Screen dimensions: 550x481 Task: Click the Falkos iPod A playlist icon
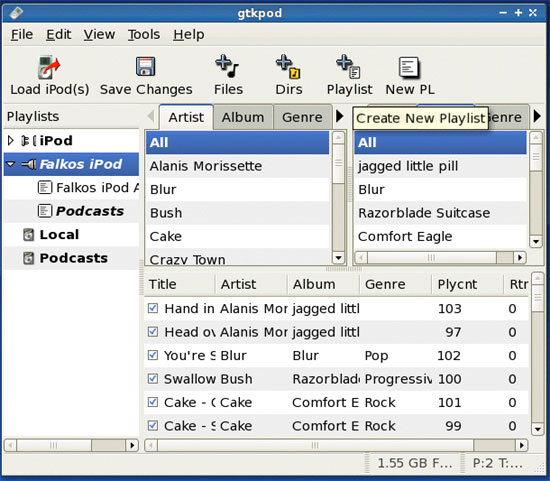[45, 187]
